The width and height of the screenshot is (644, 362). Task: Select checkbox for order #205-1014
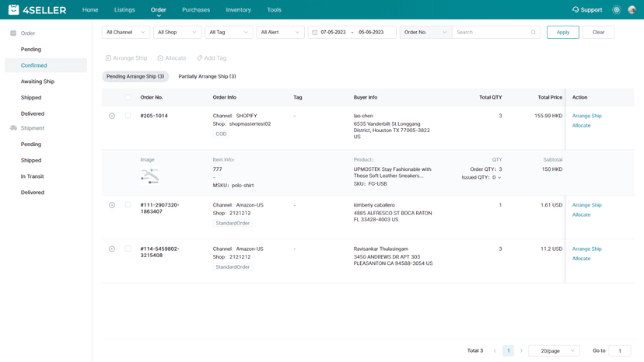(x=128, y=116)
